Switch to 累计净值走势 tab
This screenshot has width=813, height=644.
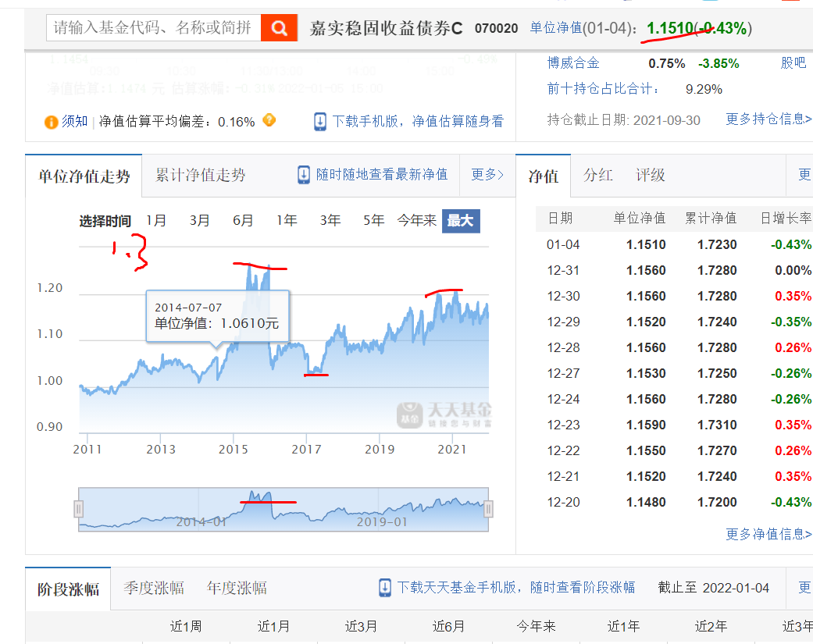pos(200,175)
